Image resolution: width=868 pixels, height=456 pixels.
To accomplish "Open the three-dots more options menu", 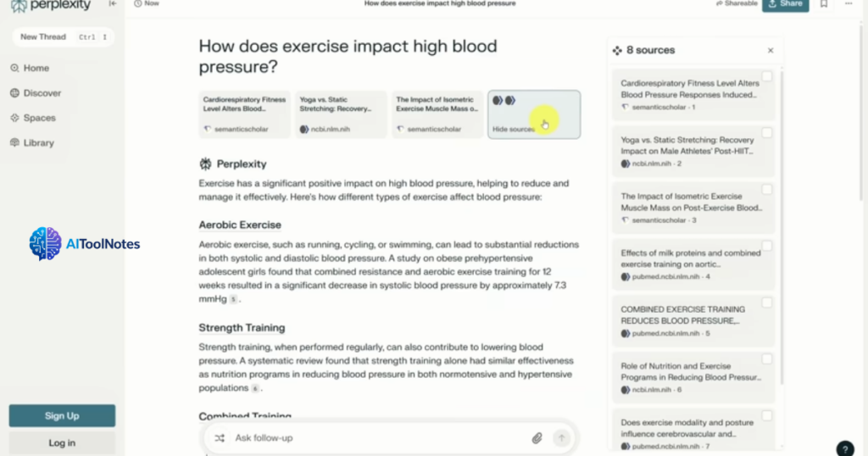I will (x=850, y=4).
